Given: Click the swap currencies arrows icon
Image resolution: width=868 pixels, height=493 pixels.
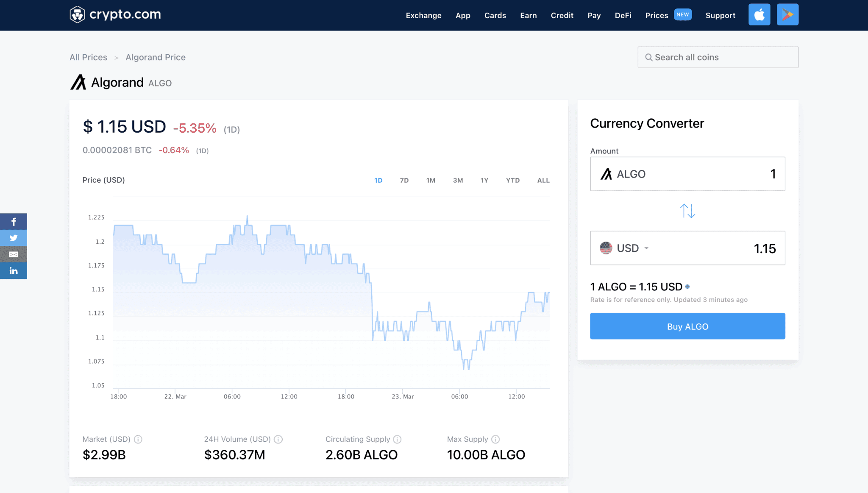Looking at the screenshot, I should click(x=687, y=211).
